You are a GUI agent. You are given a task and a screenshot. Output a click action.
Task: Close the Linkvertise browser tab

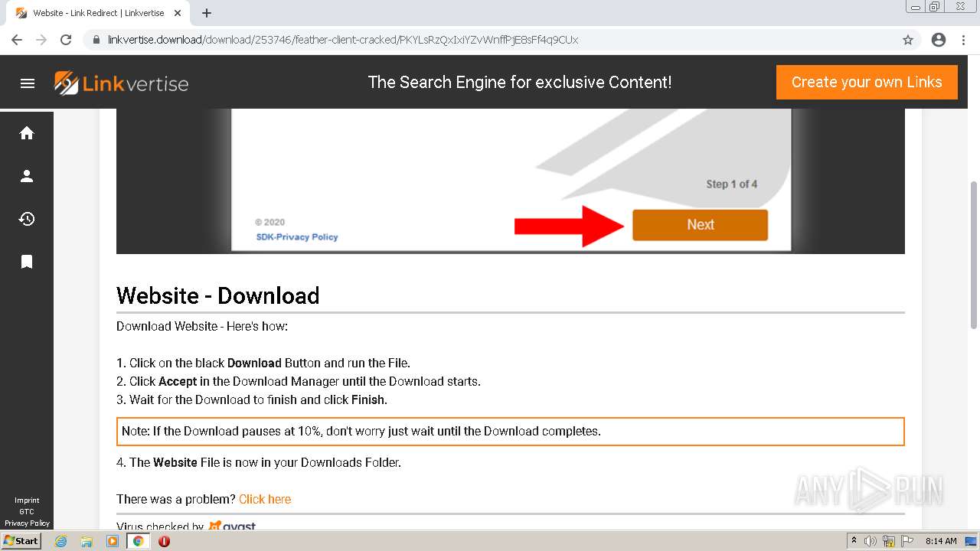point(178,13)
